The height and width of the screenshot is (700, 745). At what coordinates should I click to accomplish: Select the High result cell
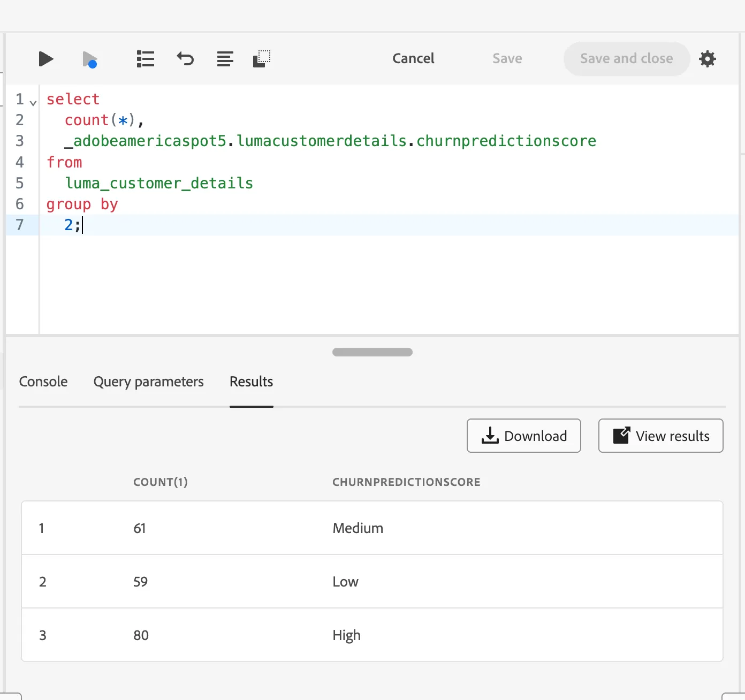347,635
